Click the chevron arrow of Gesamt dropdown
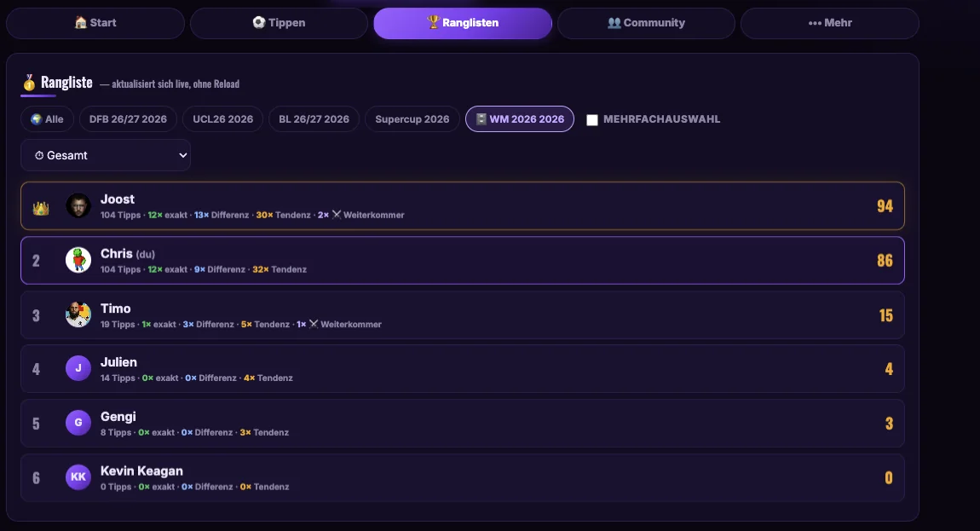Screen dimensions: 980x531 [182, 155]
